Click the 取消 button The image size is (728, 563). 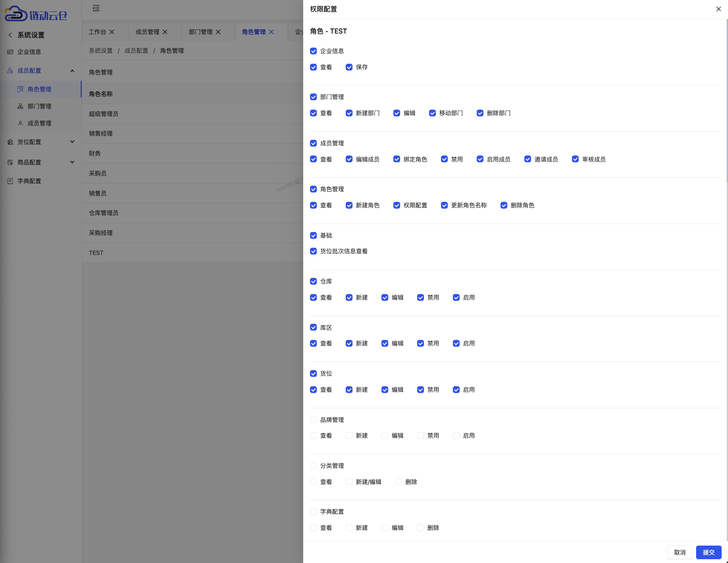tap(680, 552)
